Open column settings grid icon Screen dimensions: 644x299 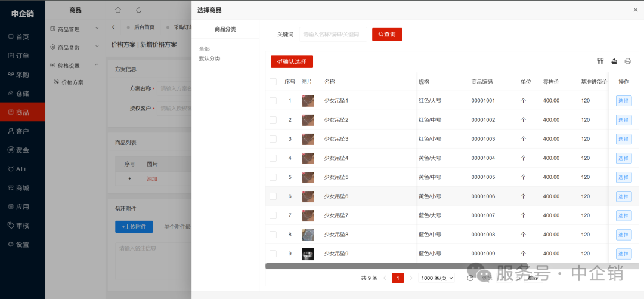click(600, 61)
